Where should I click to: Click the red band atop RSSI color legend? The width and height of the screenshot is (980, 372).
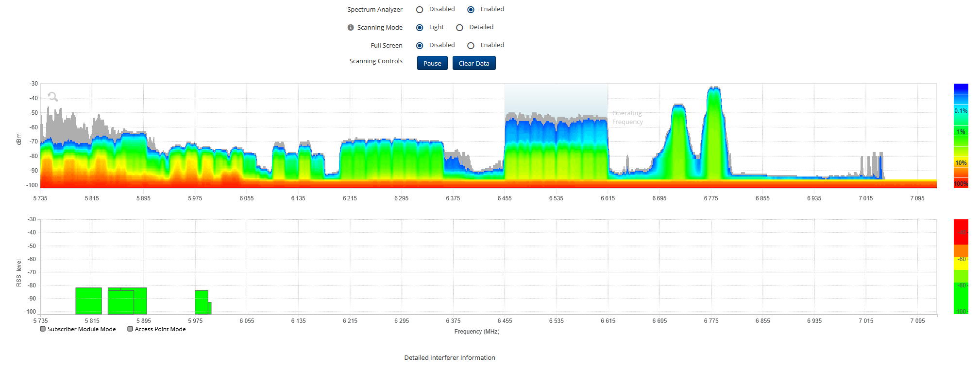click(961, 231)
